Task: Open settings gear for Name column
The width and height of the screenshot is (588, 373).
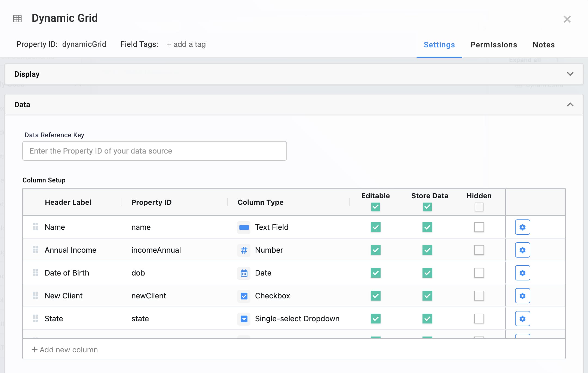Action: pyautogui.click(x=522, y=227)
